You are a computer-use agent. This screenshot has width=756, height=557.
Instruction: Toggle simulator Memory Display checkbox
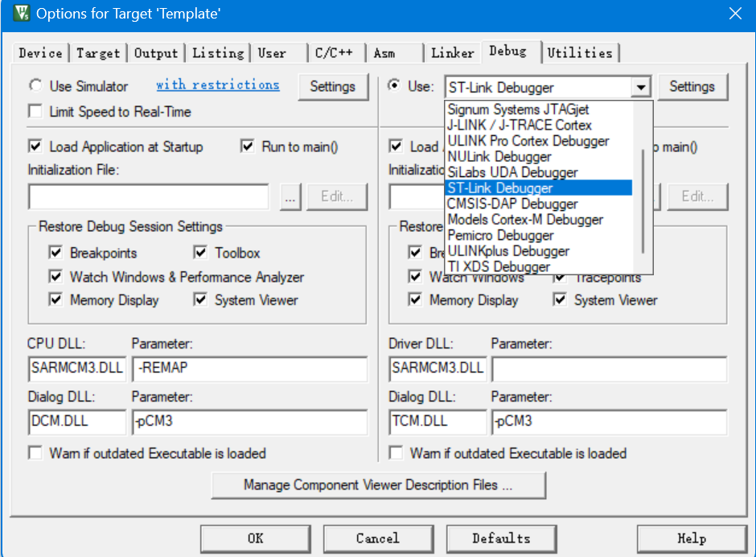coord(55,299)
